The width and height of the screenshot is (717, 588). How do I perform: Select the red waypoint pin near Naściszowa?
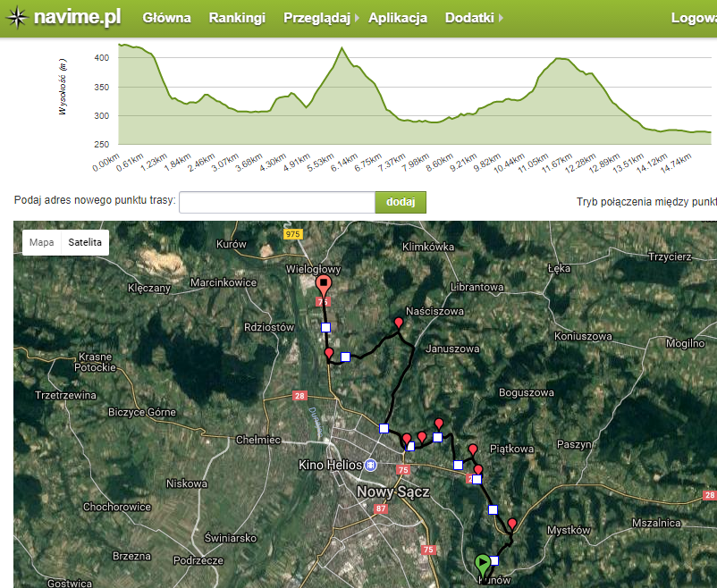pyautogui.click(x=399, y=322)
